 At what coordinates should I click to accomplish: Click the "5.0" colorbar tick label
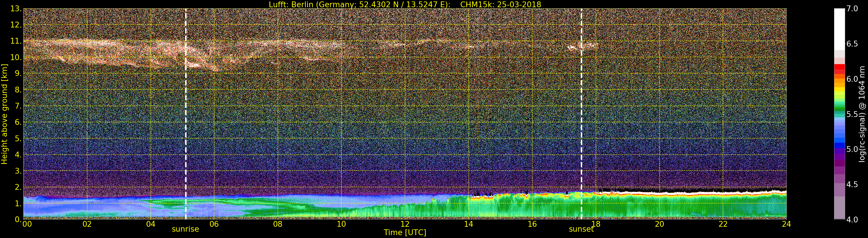tap(852, 149)
